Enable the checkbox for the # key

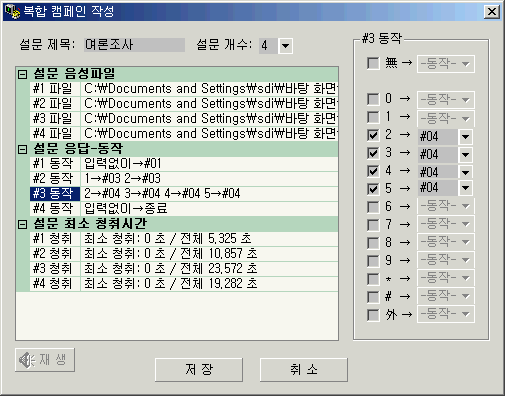click(373, 297)
